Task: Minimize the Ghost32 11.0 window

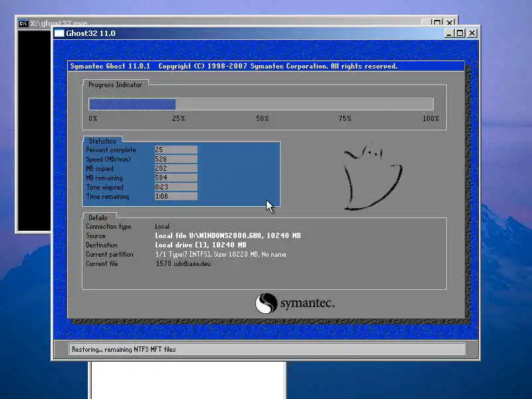Action: click(x=448, y=33)
